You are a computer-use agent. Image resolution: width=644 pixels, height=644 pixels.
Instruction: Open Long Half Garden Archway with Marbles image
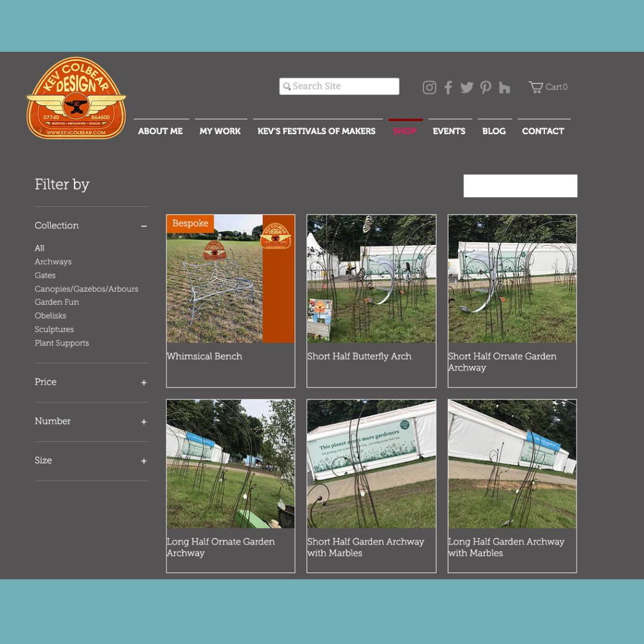coord(512,464)
